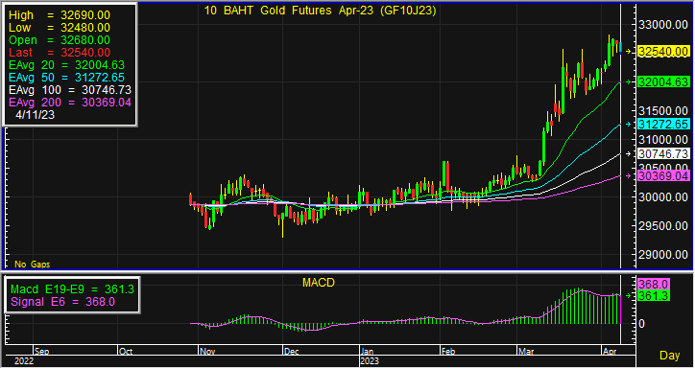The height and width of the screenshot is (369, 695).
Task: Click the MACD panel title
Action: point(318,283)
